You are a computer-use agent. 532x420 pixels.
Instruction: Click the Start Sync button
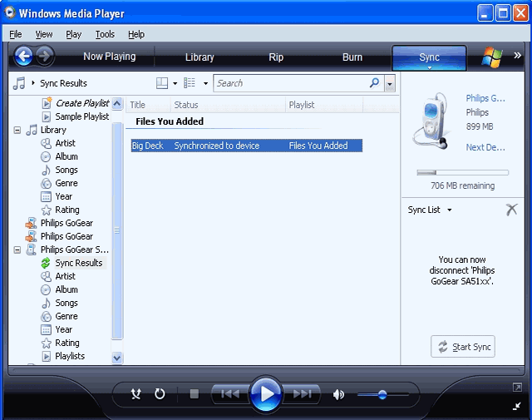(463, 347)
